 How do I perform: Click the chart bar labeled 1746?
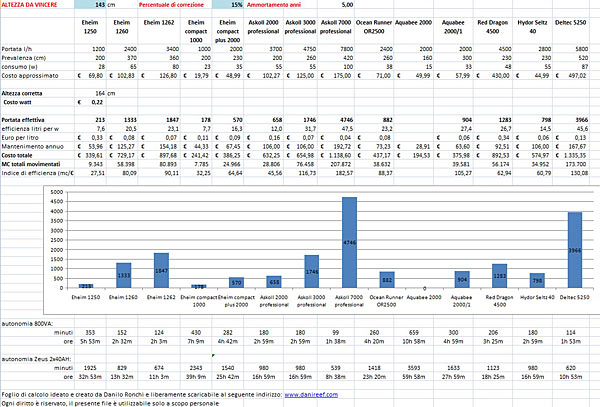312,271
